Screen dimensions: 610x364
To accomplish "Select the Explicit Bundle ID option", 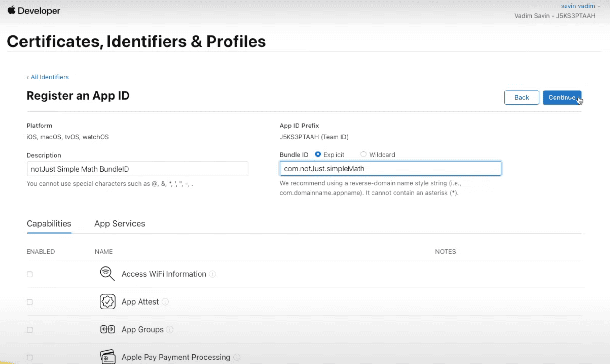I will 318,154.
